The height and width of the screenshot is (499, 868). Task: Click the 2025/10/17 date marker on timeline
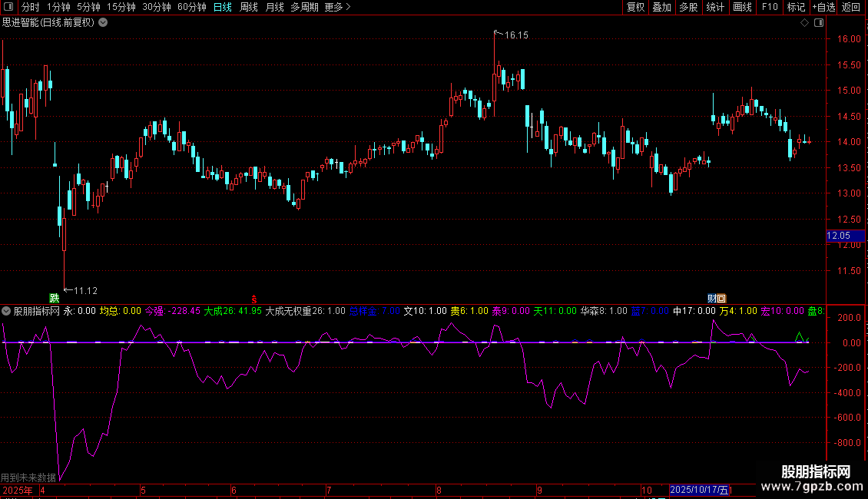point(699,490)
